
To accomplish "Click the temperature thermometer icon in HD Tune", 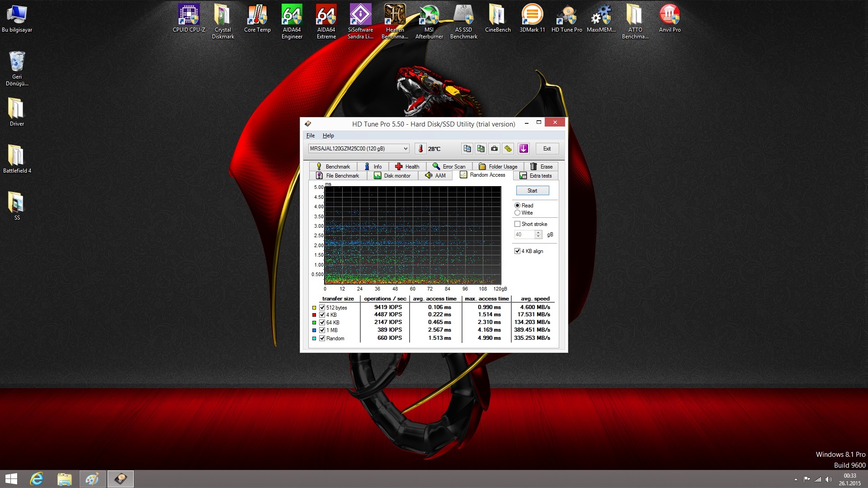I will tap(420, 149).
